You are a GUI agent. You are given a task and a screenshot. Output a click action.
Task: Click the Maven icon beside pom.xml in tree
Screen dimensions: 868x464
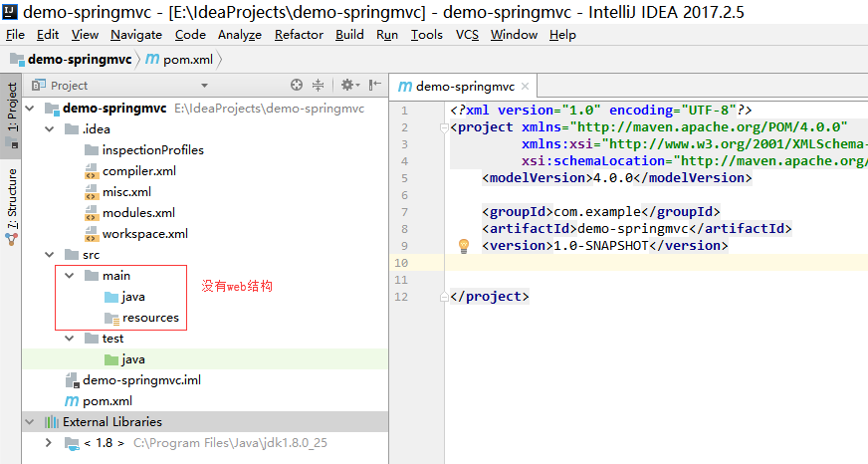pyautogui.click(x=72, y=401)
